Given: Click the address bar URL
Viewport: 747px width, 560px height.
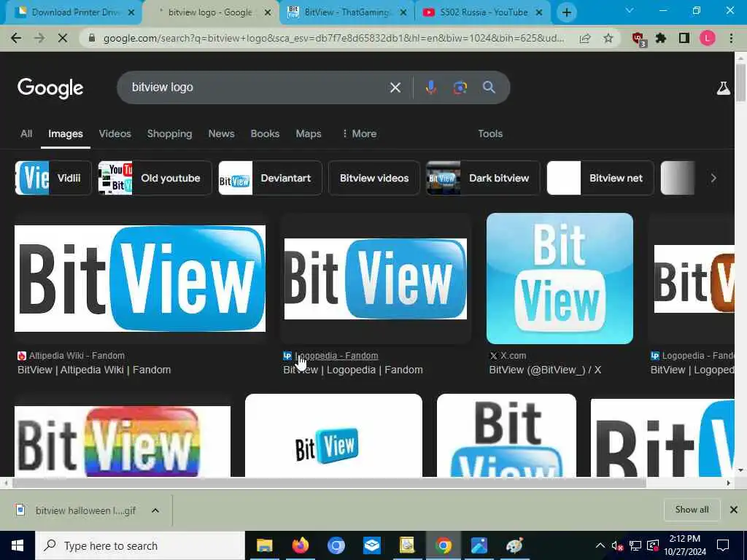Looking at the screenshot, I should (x=333, y=38).
